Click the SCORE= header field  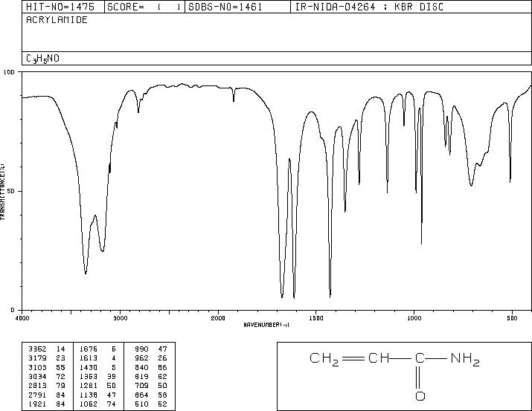(x=144, y=7)
